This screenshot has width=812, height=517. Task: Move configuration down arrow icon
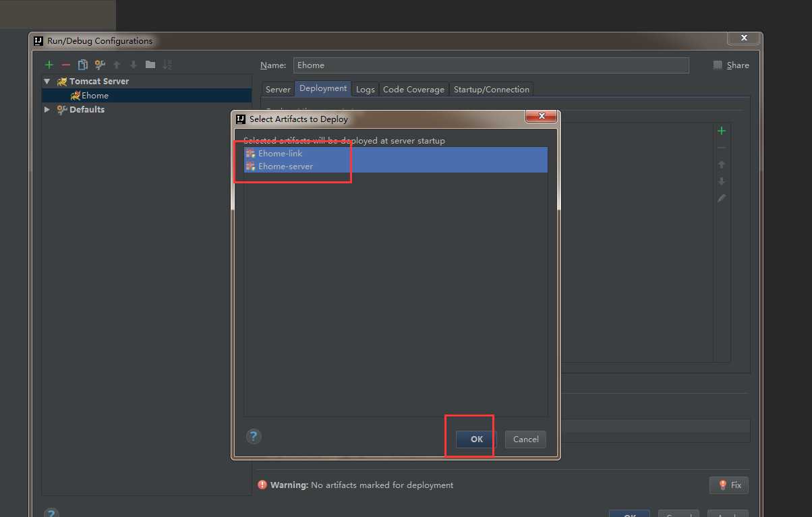[134, 65]
